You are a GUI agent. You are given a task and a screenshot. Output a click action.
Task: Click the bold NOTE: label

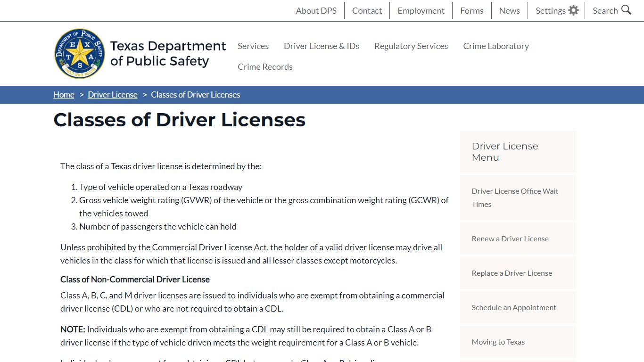(73, 329)
